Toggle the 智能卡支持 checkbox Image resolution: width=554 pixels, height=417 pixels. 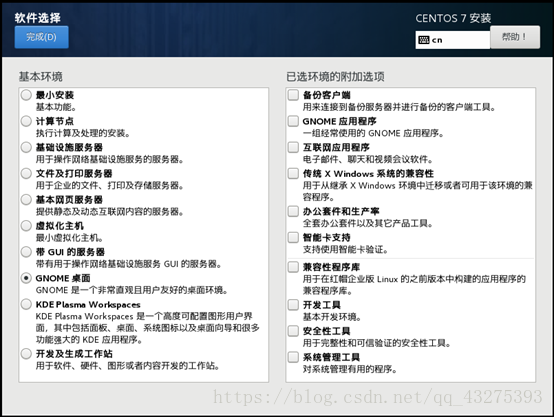click(293, 237)
